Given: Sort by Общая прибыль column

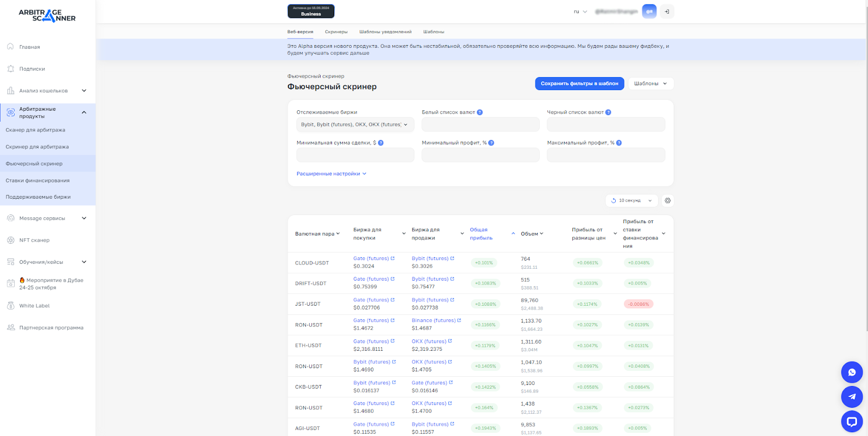Looking at the screenshot, I should (x=492, y=234).
